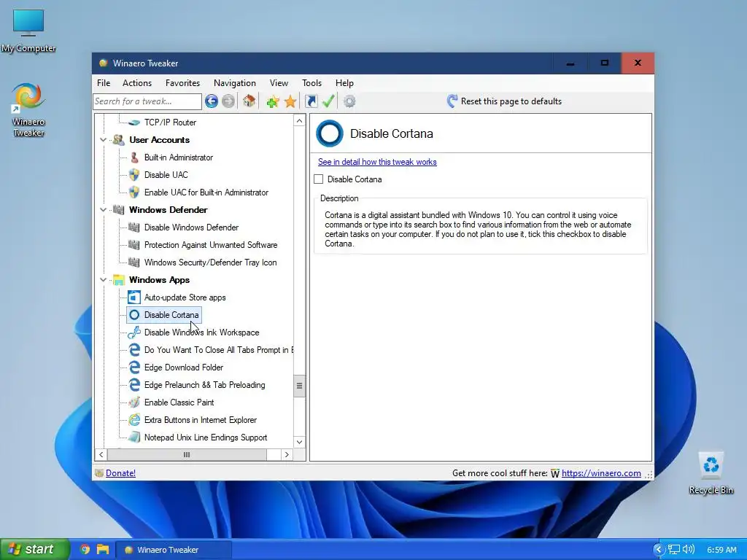Expand hidden tray icons arrow
The height and width of the screenshot is (560, 747).
pyautogui.click(x=659, y=550)
